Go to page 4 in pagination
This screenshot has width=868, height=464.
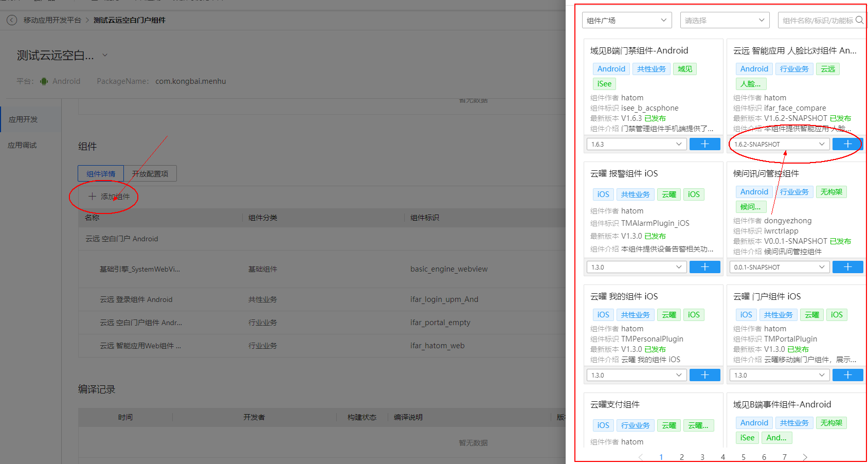723,457
